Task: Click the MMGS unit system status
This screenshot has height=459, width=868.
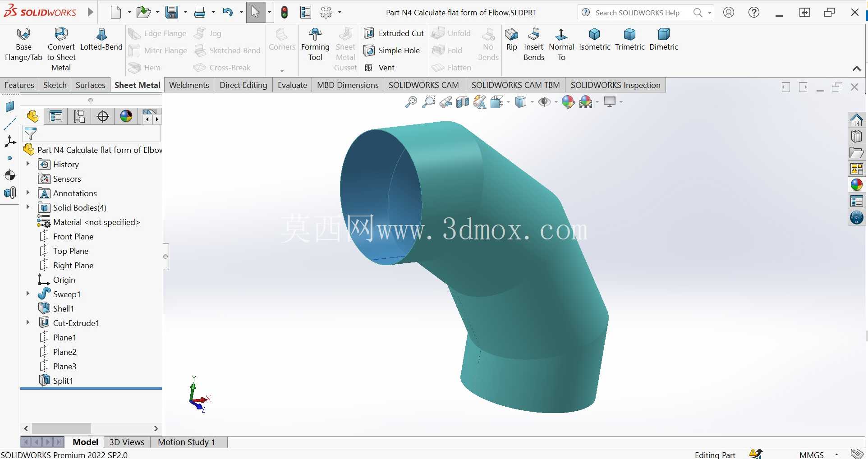Action: (812, 454)
